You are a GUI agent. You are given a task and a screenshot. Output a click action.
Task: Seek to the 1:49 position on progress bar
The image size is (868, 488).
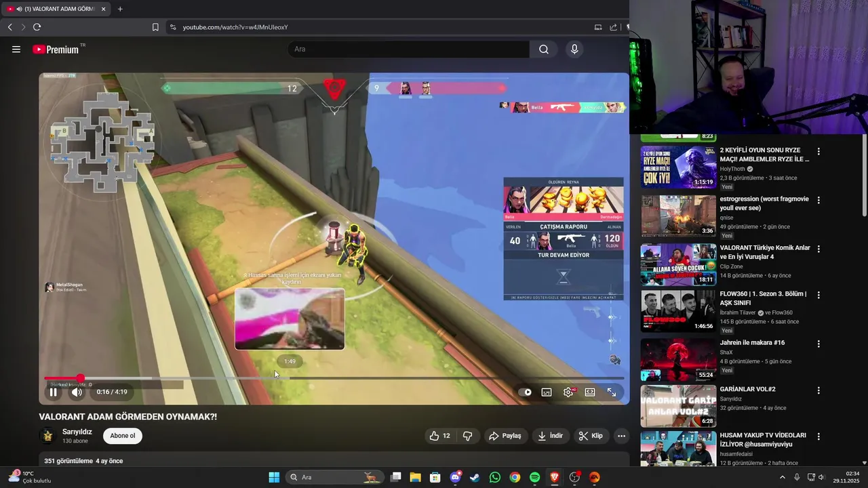click(290, 378)
